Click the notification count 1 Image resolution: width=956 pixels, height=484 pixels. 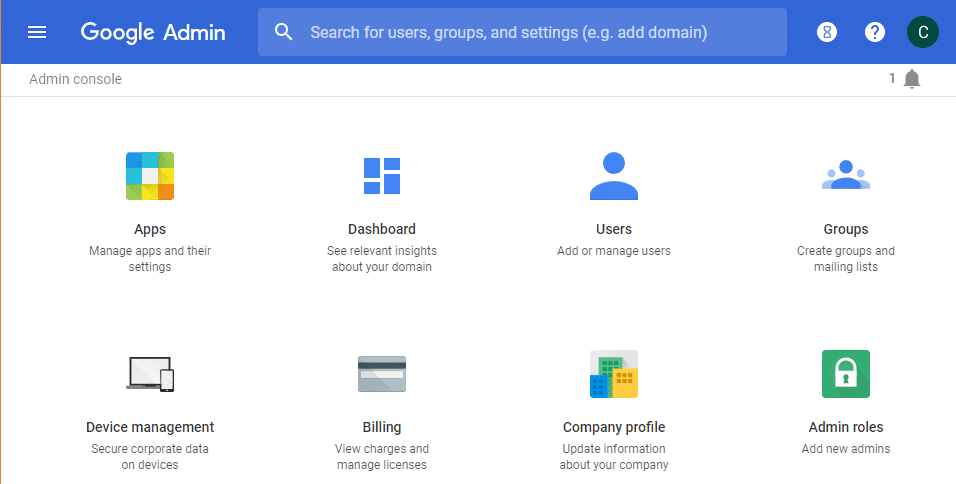pyautogui.click(x=892, y=78)
